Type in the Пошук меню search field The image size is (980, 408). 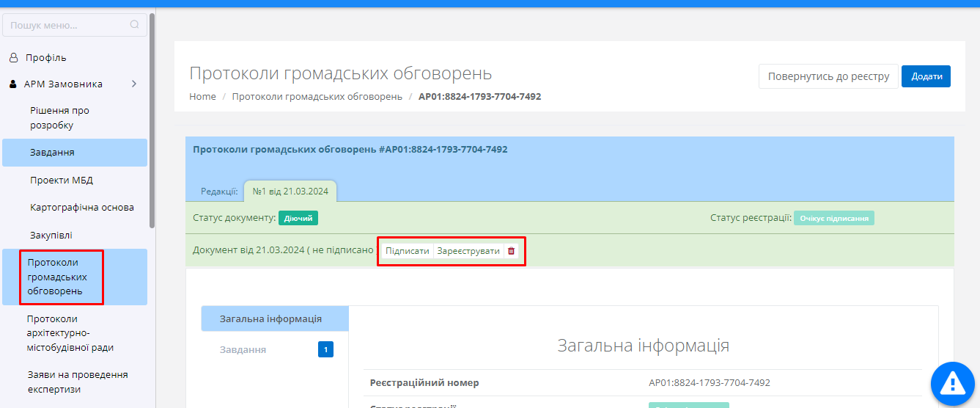tap(67, 25)
